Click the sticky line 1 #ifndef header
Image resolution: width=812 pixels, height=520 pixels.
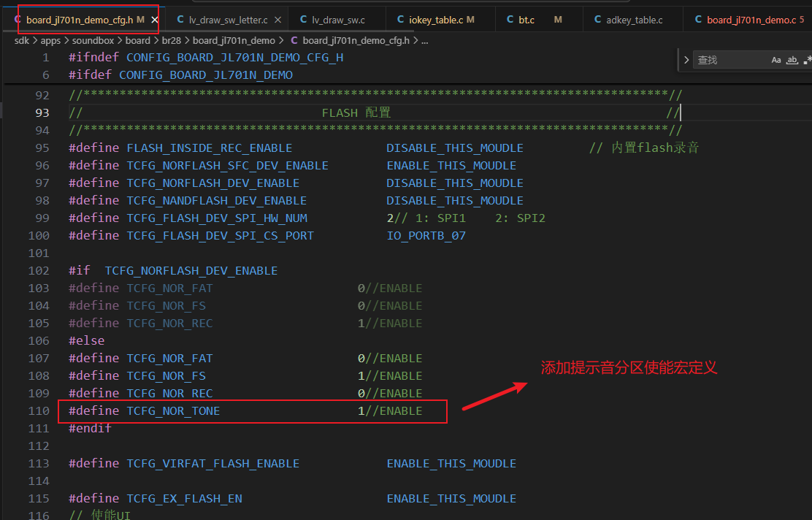pyautogui.click(x=206, y=57)
